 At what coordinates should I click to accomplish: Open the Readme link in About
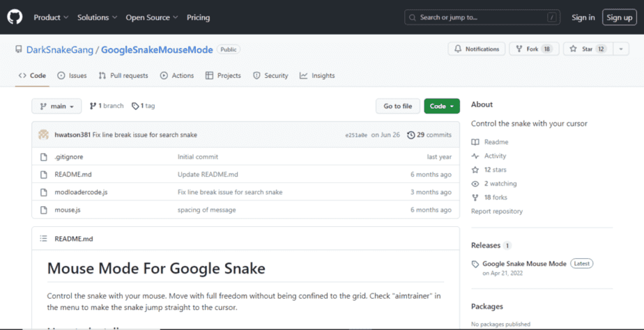click(496, 142)
